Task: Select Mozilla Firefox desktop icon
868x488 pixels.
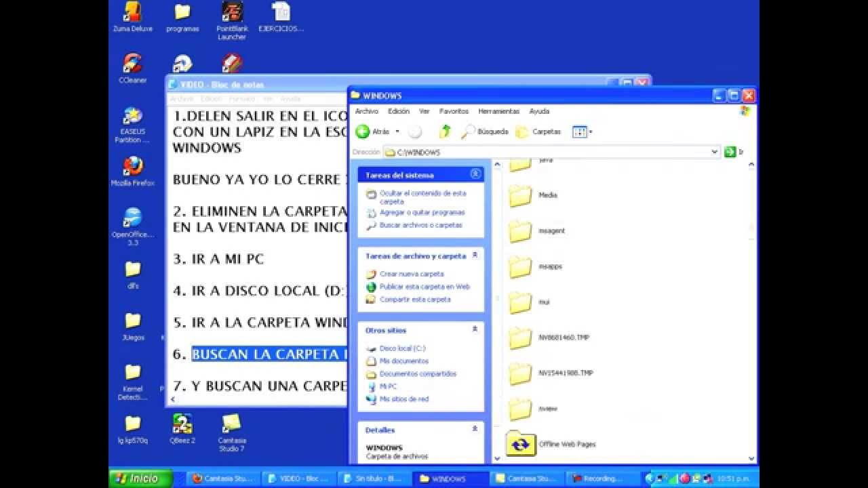Action: click(133, 171)
